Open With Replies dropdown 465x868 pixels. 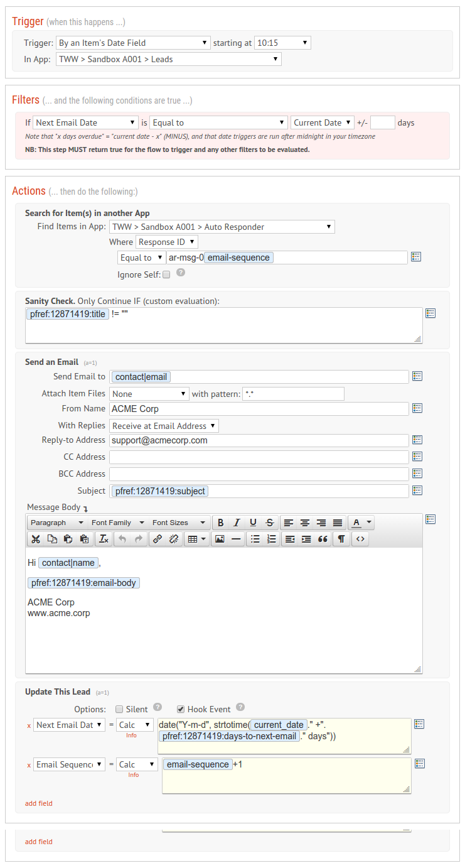[164, 426]
